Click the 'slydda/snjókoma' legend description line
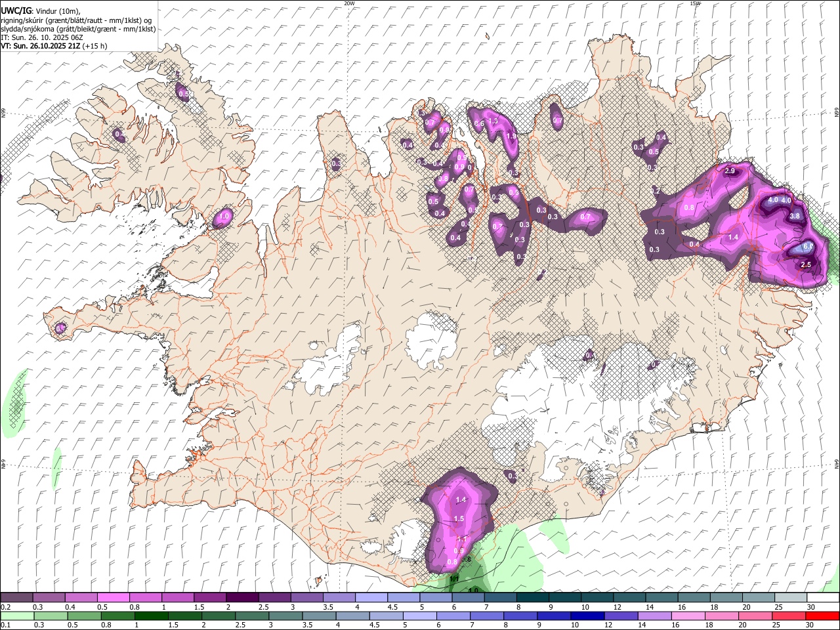This screenshot has height=630, width=840. [78, 29]
